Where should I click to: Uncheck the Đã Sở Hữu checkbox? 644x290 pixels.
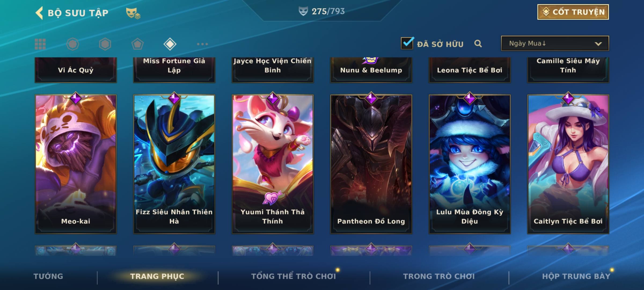[x=407, y=43]
